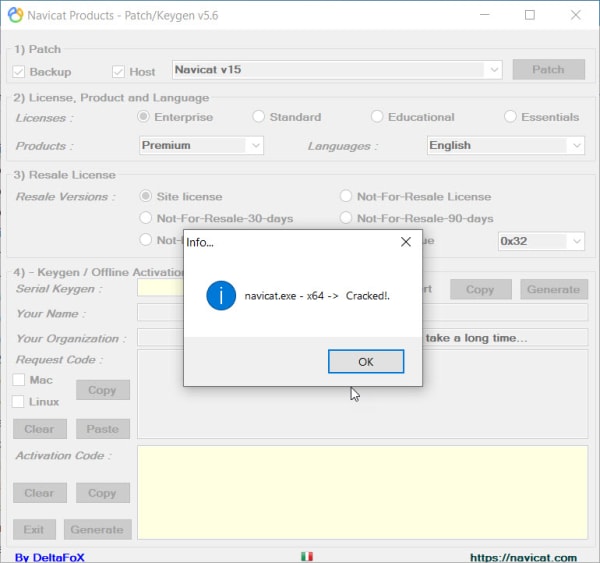Select Site license radio button
Image resolution: width=600 pixels, height=563 pixels.
[x=145, y=196]
